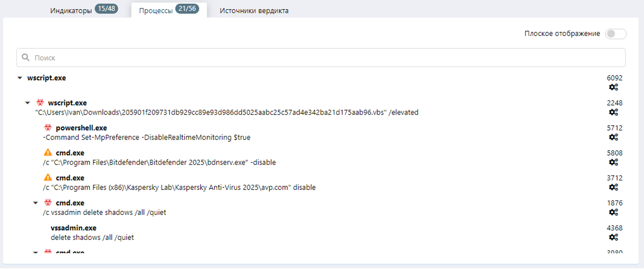Click gear icon for process 5808
644x269 pixels.
613,162
